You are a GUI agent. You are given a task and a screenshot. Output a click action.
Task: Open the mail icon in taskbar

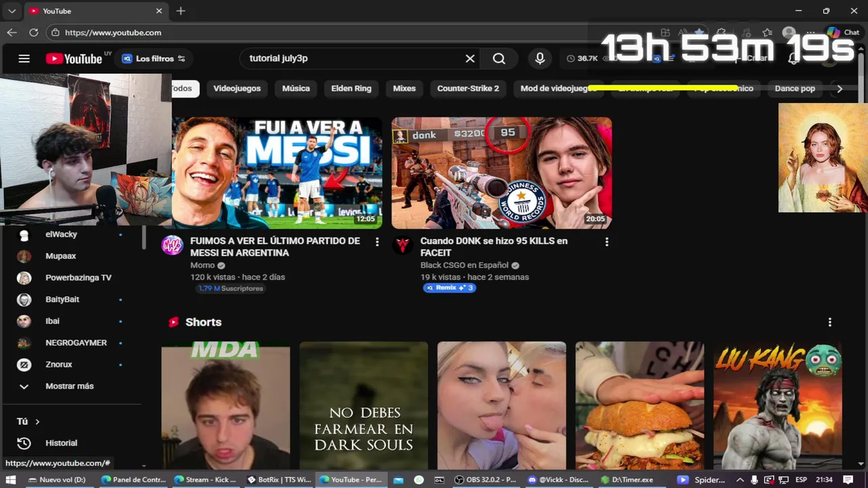click(x=398, y=480)
